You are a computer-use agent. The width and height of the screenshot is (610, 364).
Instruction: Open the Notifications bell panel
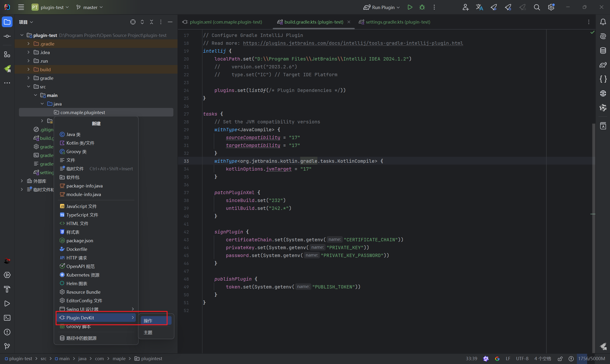603,22
